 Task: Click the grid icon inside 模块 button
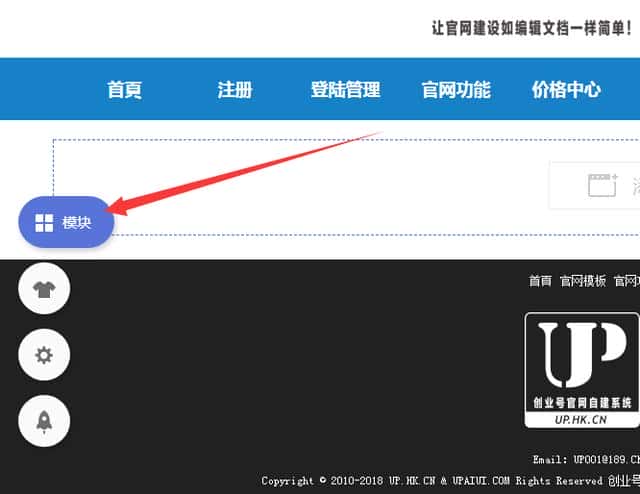(x=44, y=223)
